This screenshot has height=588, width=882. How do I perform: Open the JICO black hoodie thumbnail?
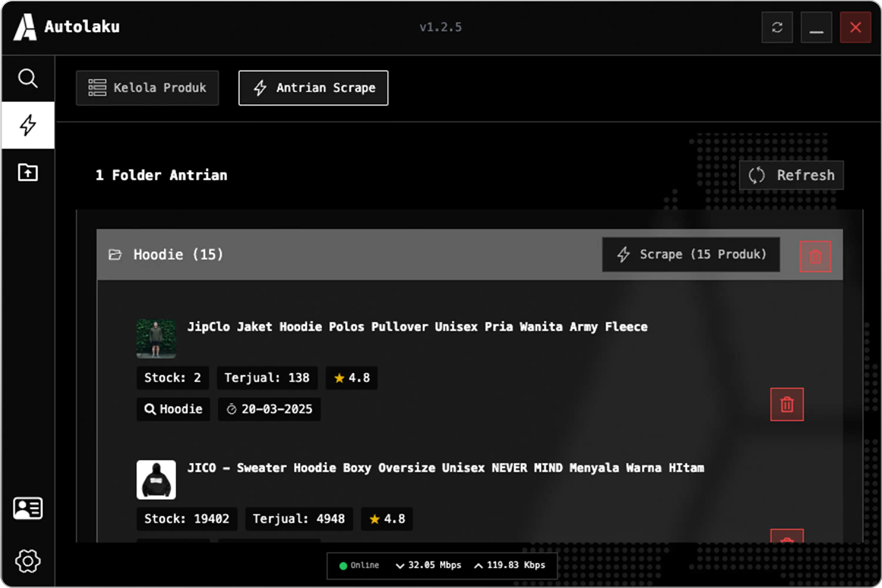(156, 480)
